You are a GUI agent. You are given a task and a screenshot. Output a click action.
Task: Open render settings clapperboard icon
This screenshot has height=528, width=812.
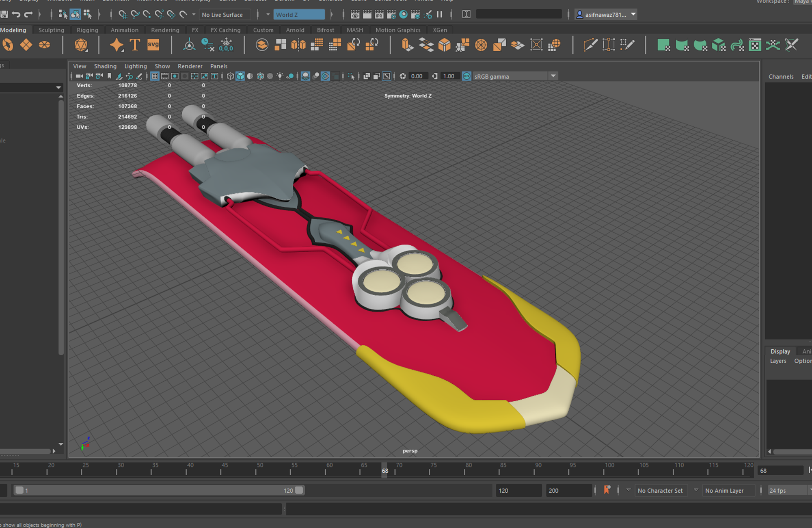pyautogui.click(x=391, y=15)
